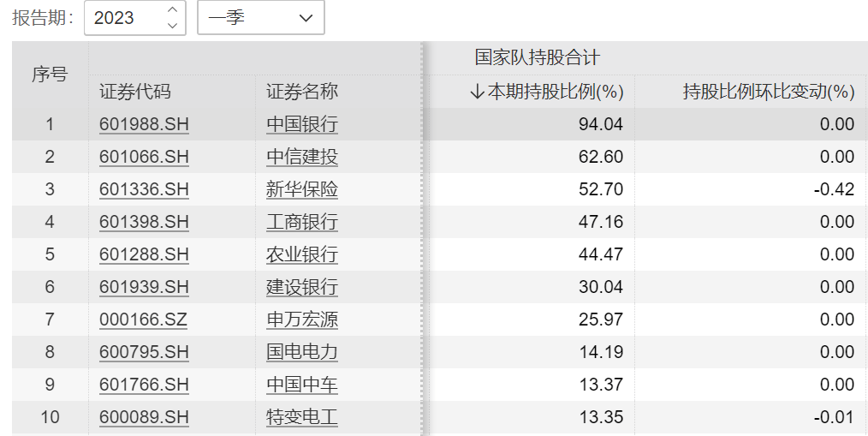Open the 中国银行 stock name link
This screenshot has width=868, height=436.
(301, 124)
